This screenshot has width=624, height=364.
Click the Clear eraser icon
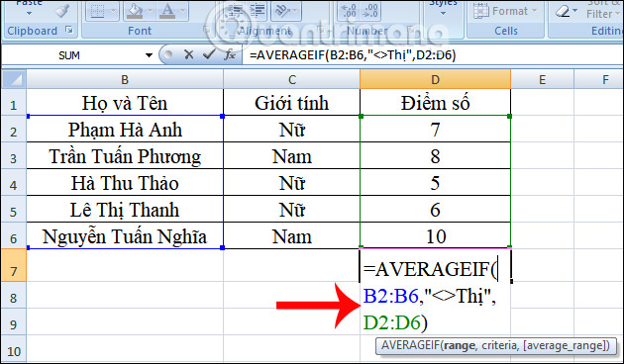point(564,12)
